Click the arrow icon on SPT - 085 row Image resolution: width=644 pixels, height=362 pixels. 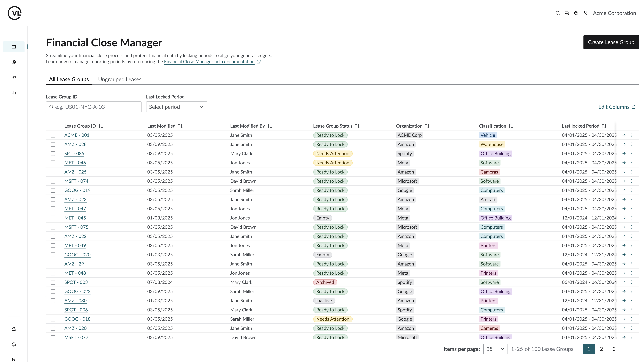tap(624, 154)
